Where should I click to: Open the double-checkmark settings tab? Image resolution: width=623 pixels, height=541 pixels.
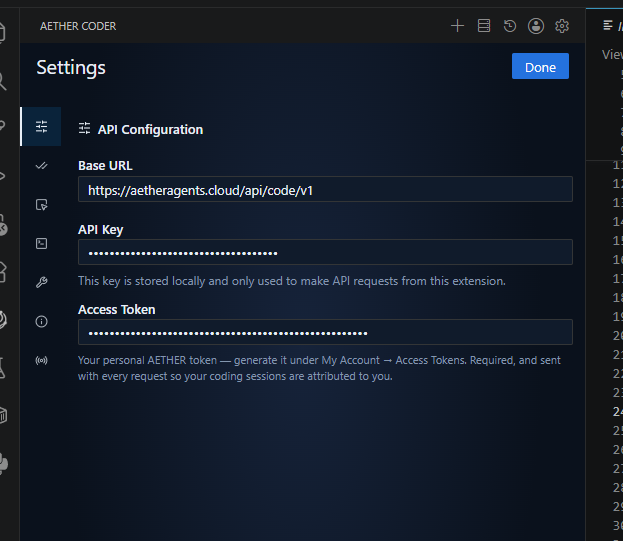pos(41,166)
